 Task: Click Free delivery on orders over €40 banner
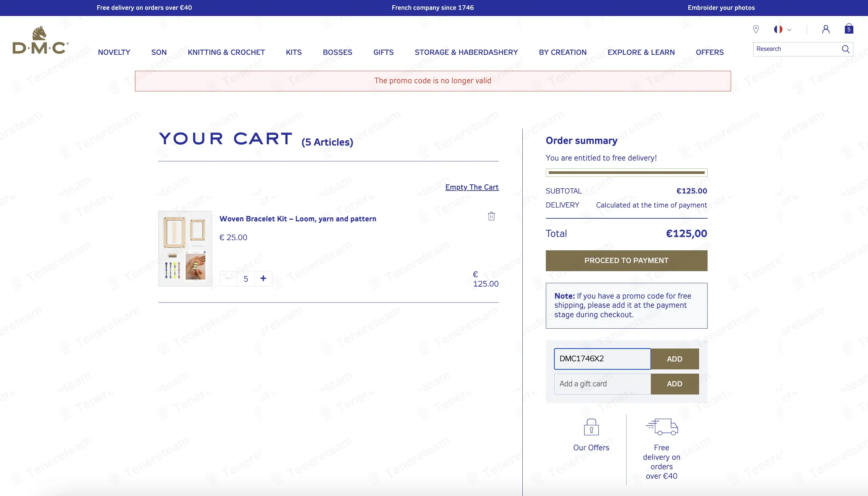point(144,8)
